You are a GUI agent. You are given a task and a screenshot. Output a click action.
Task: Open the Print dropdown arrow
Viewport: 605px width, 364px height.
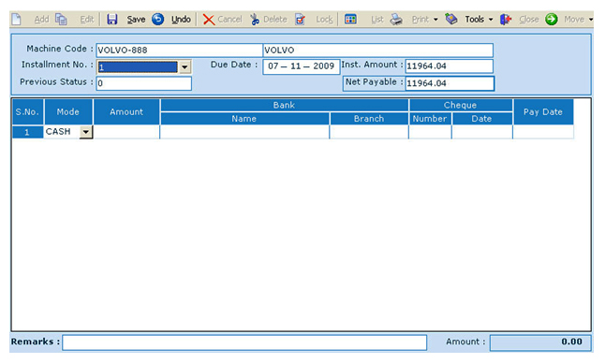(435, 20)
